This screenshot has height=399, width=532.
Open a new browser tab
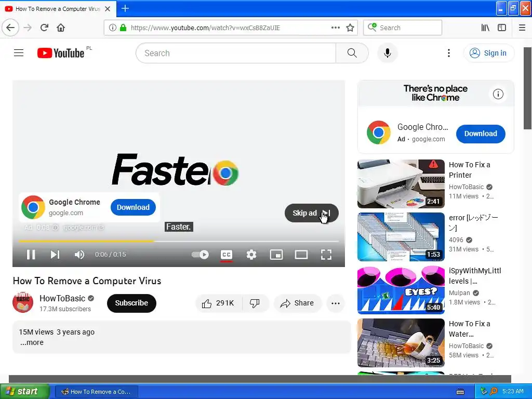[125, 8]
